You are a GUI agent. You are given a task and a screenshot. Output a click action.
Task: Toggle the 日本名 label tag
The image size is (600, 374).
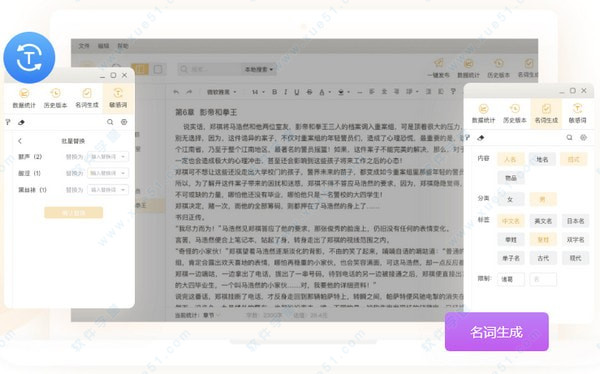click(575, 221)
